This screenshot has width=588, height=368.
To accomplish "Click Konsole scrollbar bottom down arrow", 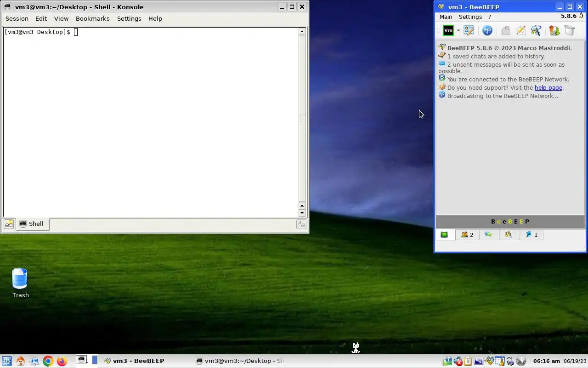I will 302,213.
